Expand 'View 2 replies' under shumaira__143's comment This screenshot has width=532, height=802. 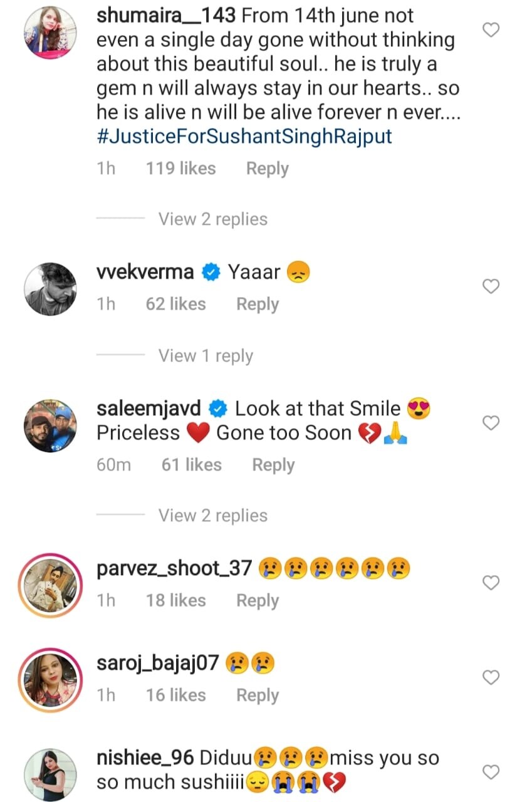click(x=212, y=219)
